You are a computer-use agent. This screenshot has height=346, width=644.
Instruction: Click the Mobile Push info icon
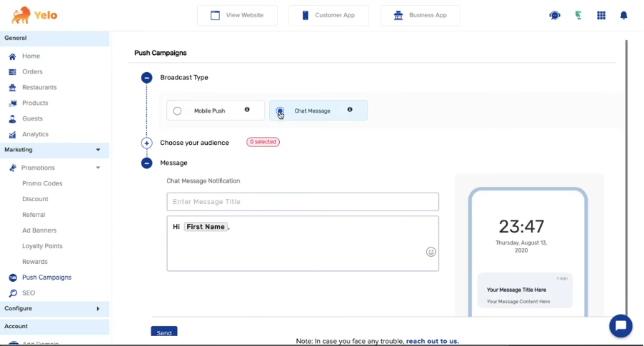pos(247,110)
